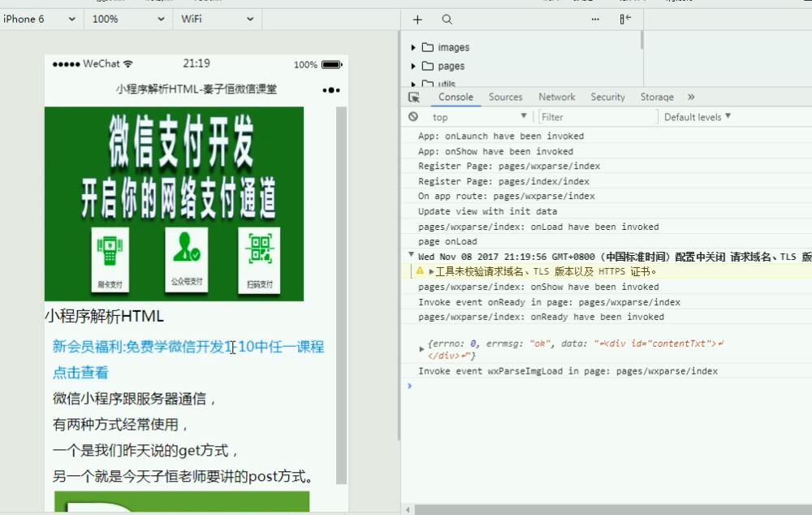Screen dimensions: 812x515
Task: Expand the pages folder
Action: point(413,67)
